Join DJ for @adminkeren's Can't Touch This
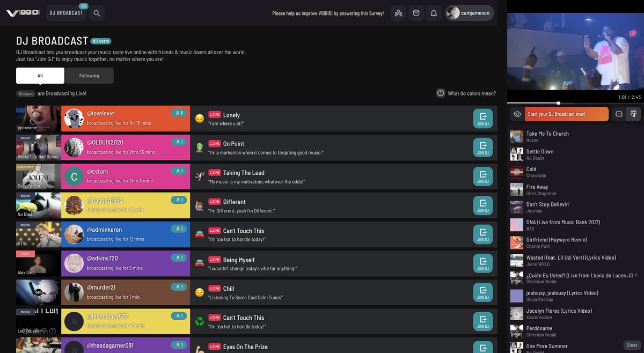The width and height of the screenshot is (644, 353). pyautogui.click(x=483, y=234)
